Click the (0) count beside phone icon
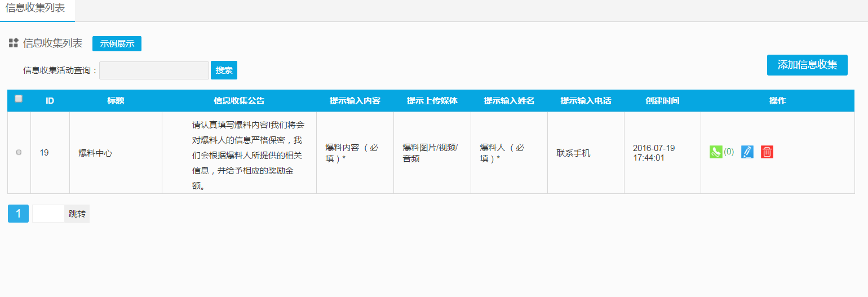 729,152
